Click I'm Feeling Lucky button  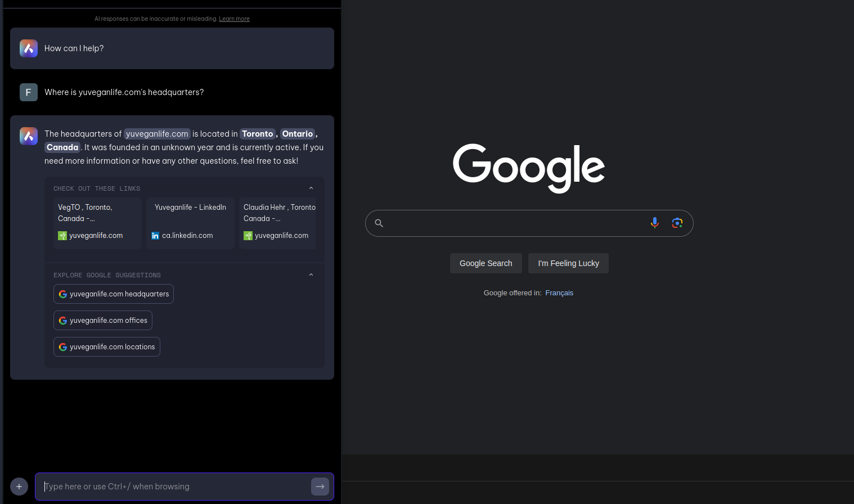tap(568, 263)
